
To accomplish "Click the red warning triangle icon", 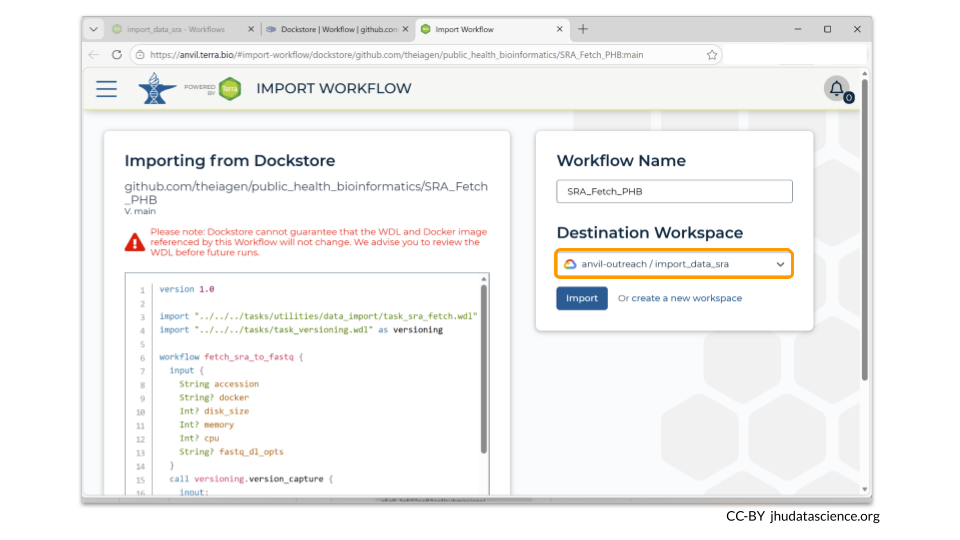I will coord(135,242).
